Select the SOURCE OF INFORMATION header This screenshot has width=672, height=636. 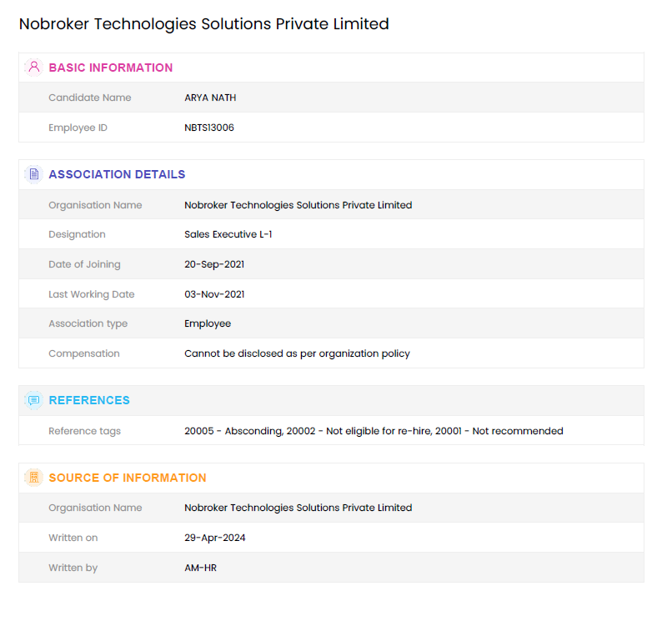pyautogui.click(x=128, y=478)
